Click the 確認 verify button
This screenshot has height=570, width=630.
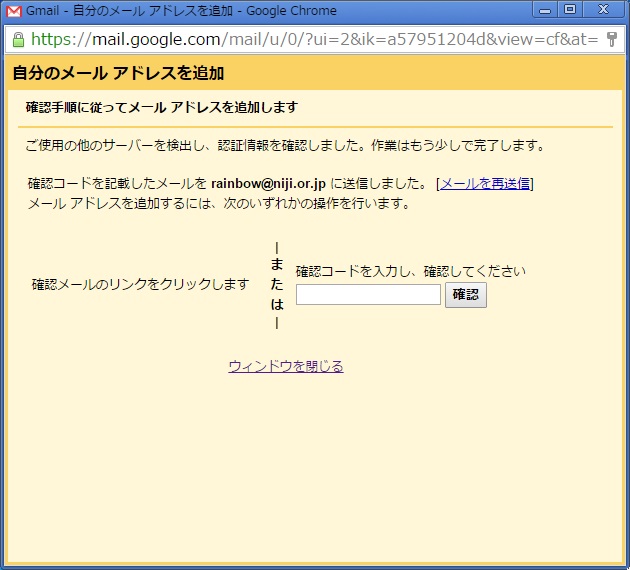coord(466,295)
